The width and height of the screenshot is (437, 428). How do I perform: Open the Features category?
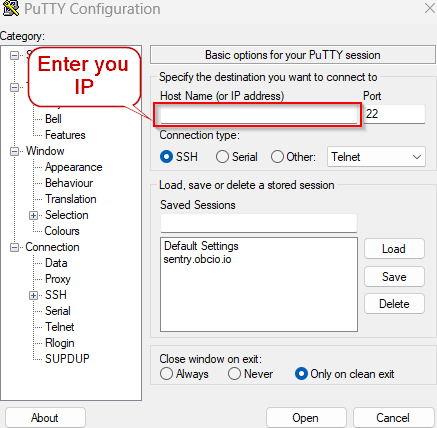pos(65,135)
